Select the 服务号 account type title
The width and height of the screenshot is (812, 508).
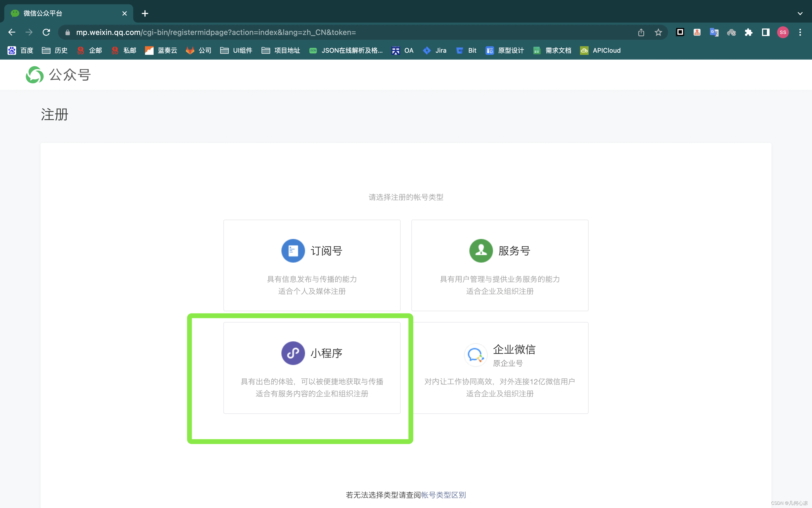pos(514,251)
